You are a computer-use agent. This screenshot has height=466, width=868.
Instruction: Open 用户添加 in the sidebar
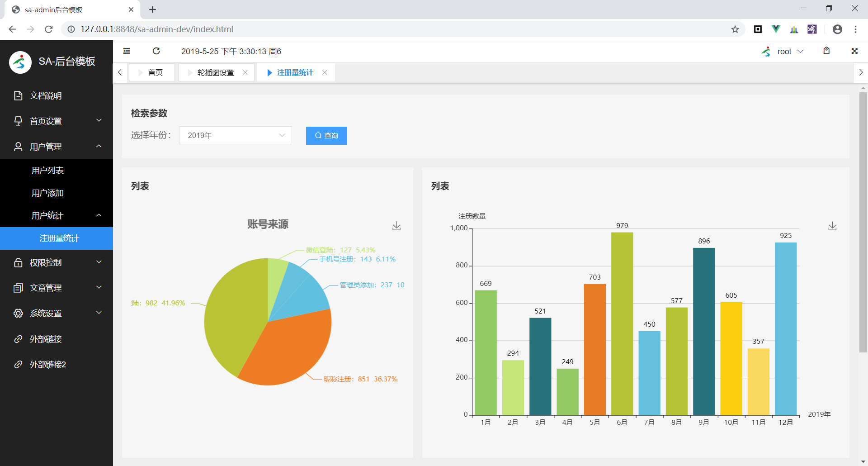coord(57,193)
